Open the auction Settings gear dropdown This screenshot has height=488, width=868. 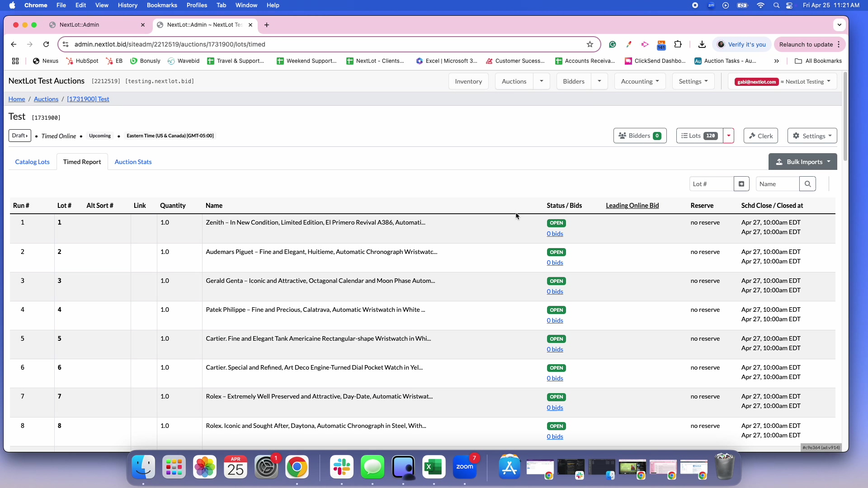coord(812,136)
